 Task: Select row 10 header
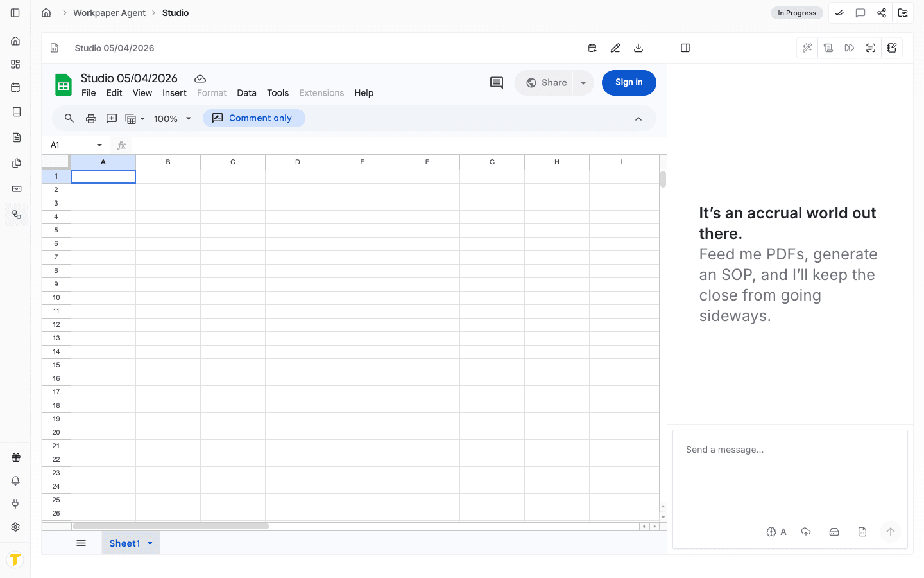(x=56, y=297)
